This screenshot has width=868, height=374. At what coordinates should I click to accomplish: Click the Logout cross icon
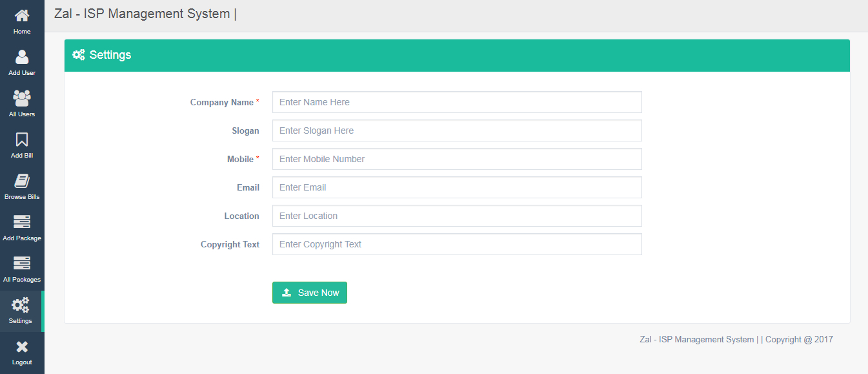coord(21,347)
